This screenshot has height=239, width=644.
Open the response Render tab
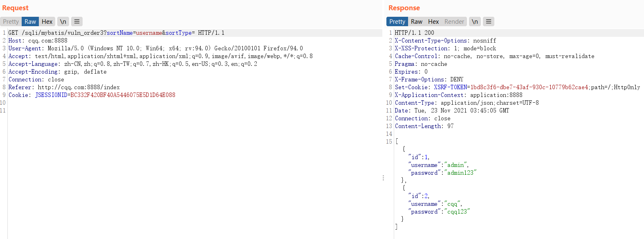tap(454, 22)
